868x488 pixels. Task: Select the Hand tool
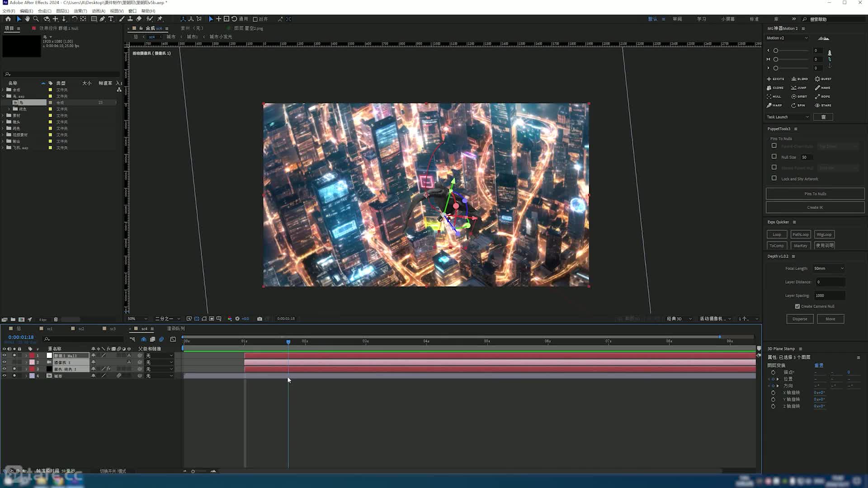pos(28,19)
